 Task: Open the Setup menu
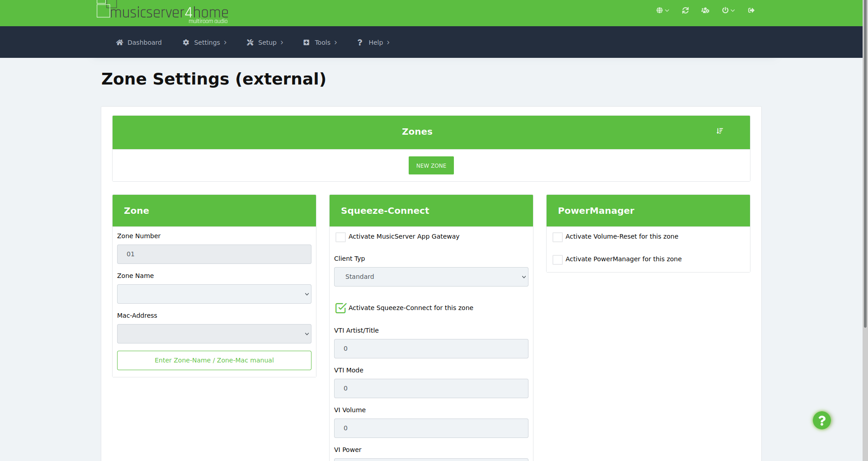(x=265, y=42)
